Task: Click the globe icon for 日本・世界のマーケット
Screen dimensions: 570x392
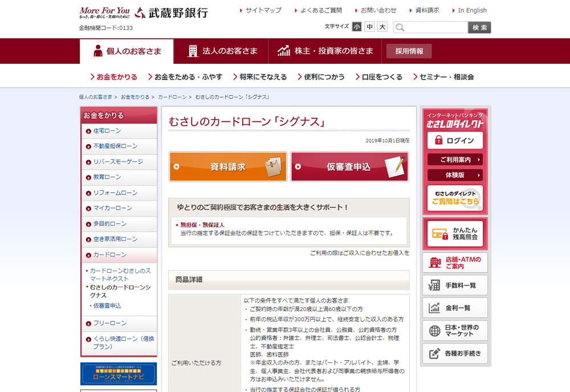Action: [434, 330]
